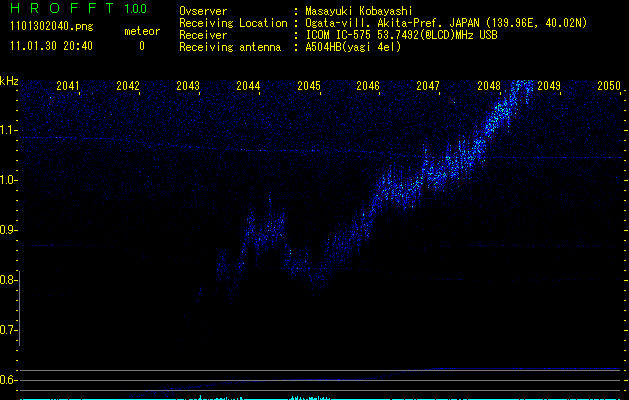The width and height of the screenshot is (629, 400).
Task: Click the 2042 time axis marker
Action: click(x=128, y=85)
